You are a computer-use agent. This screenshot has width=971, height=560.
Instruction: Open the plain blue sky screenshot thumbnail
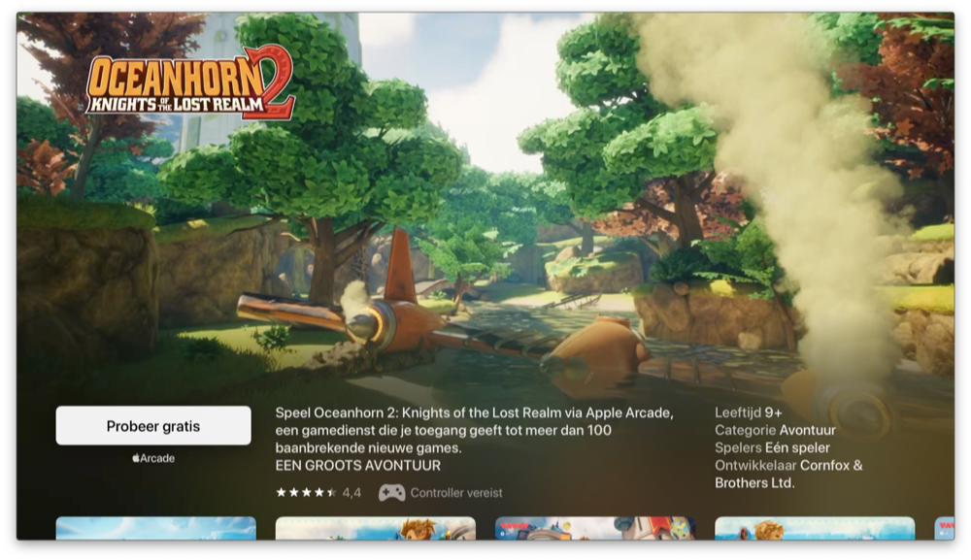pos(156,528)
